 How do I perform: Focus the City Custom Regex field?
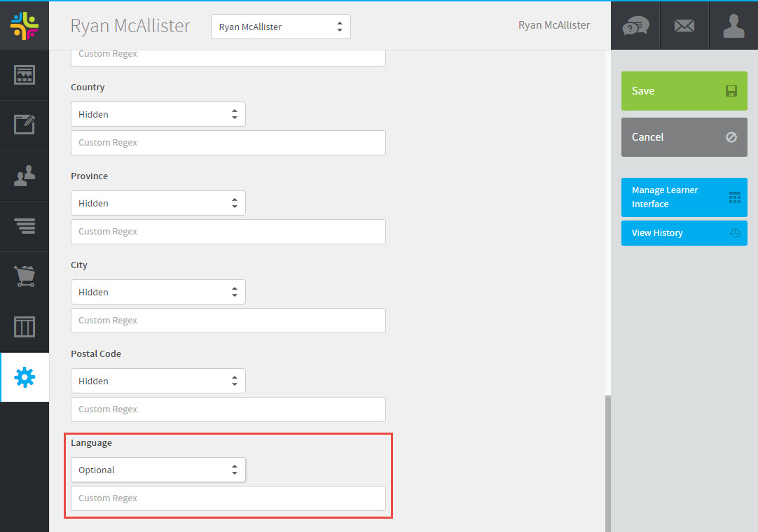click(228, 321)
